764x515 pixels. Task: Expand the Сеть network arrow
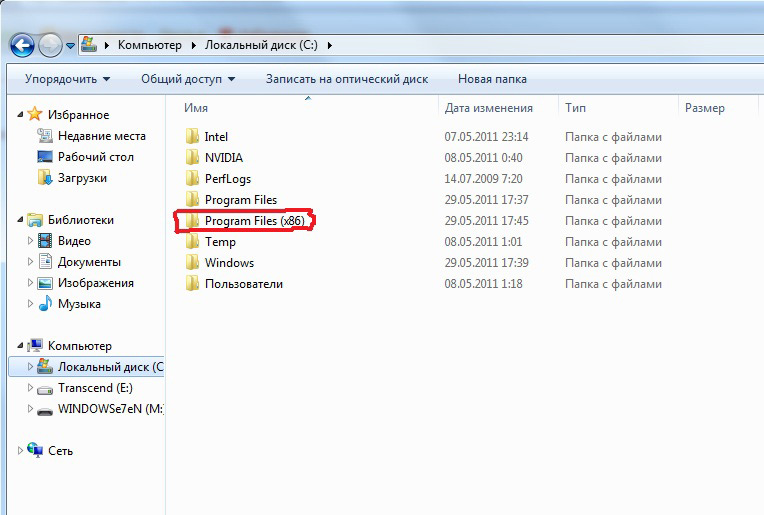pyautogui.click(x=20, y=451)
